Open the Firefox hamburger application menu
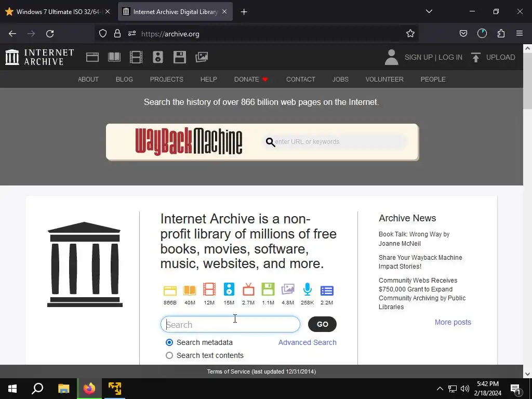This screenshot has height=399, width=532. click(519, 34)
